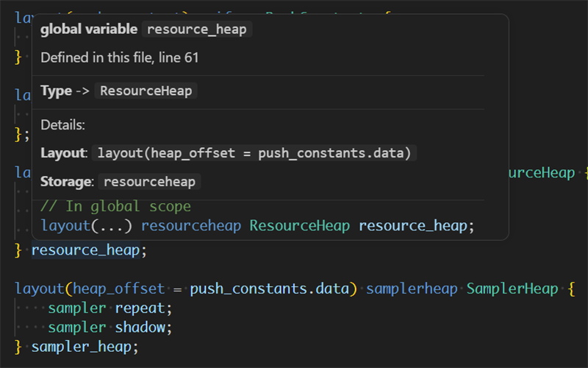Click the 'shadow' sampler member name

[140, 328]
